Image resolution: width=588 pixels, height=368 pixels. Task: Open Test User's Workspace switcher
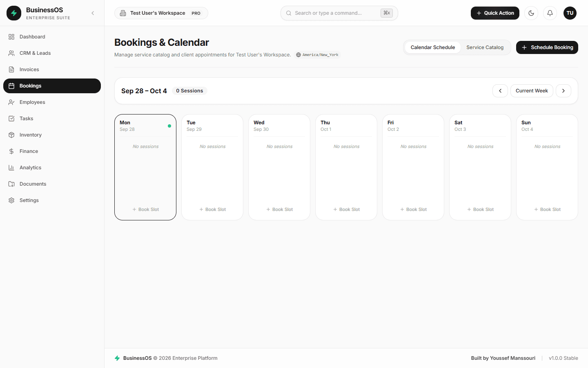pyautogui.click(x=161, y=13)
